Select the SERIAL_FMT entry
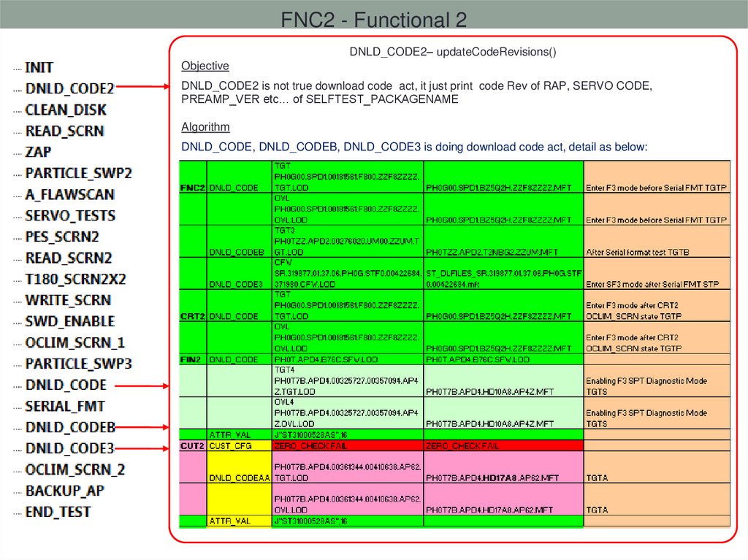The width and height of the screenshot is (748, 560). (x=65, y=406)
